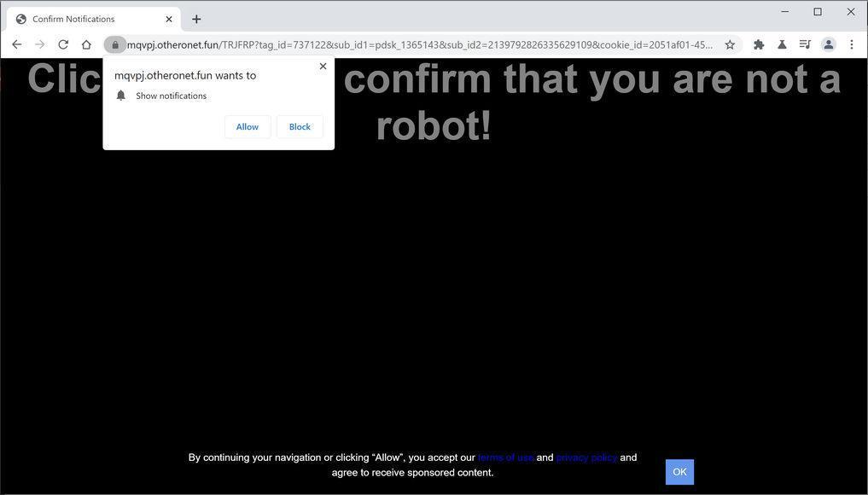Open the media playback controls icon
Viewport: 868px width, 495px height.
click(804, 44)
